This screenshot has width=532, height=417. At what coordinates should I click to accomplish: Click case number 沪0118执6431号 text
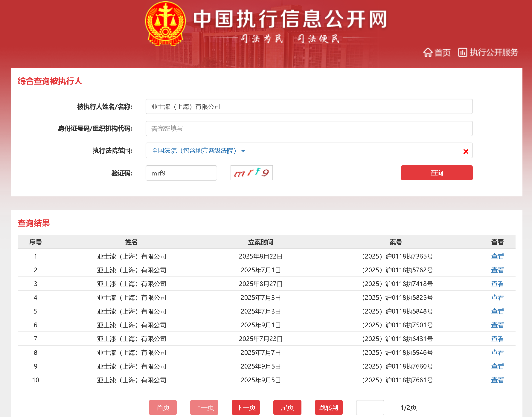pos(397,339)
